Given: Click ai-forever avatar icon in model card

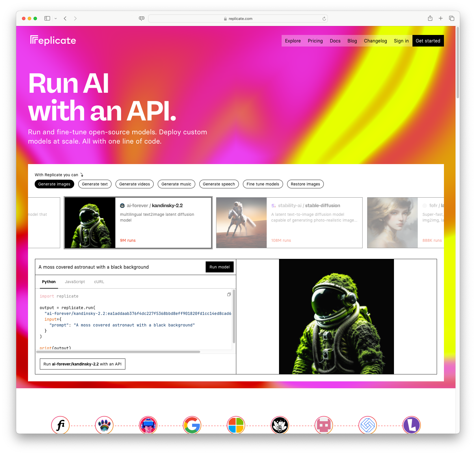Looking at the screenshot, I should click(122, 206).
